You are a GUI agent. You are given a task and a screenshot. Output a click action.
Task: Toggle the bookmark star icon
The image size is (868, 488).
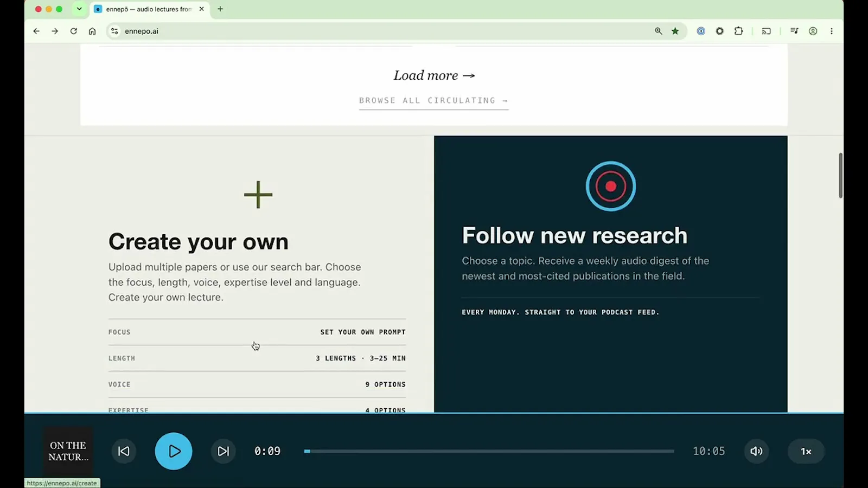675,31
